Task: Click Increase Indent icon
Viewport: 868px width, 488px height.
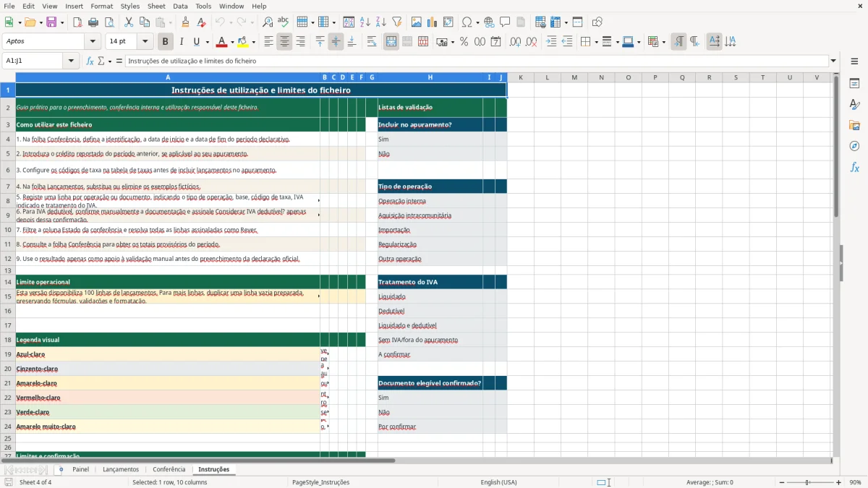Action: coord(551,42)
